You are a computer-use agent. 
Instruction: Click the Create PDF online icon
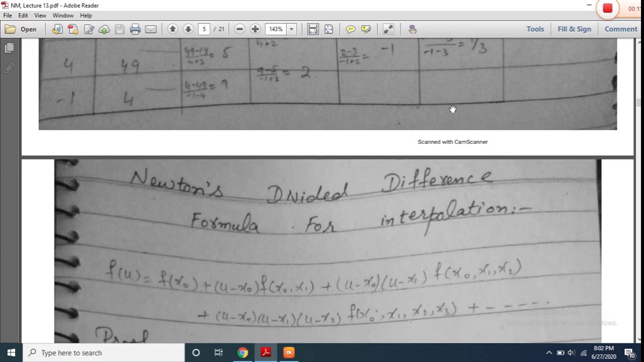coord(73,29)
